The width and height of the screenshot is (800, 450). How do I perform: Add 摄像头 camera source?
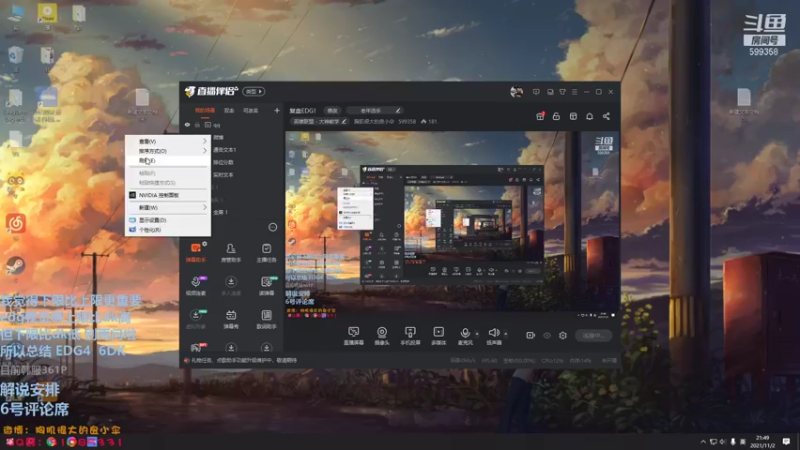[x=382, y=336]
